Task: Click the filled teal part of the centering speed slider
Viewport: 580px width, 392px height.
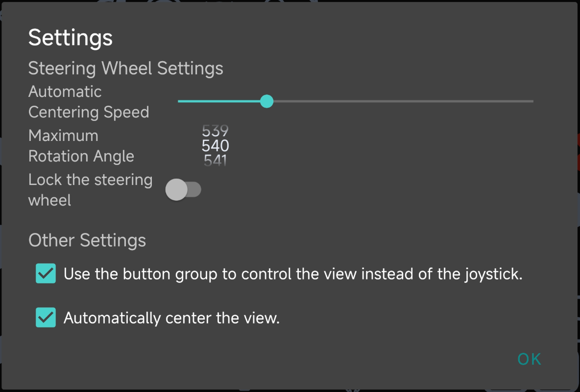Action: point(220,101)
